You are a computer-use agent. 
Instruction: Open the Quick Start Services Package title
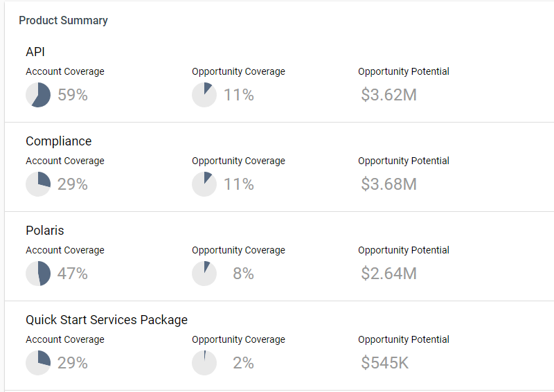click(107, 320)
